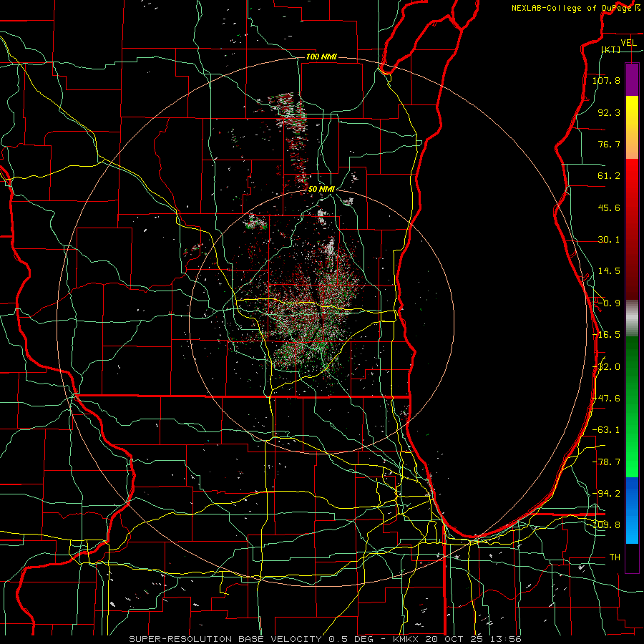Click the -0.9 legend value
The image size is (644, 644).
[x=609, y=303]
